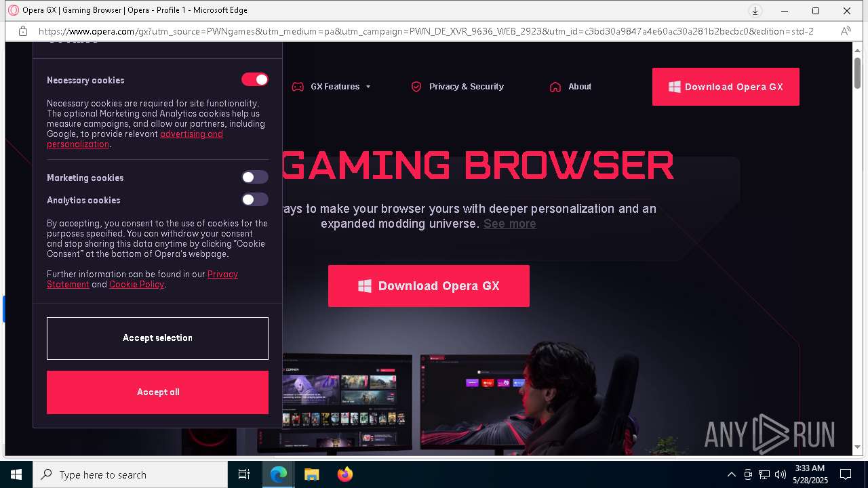The height and width of the screenshot is (488, 868).
Task: Open File Explorer from the taskbar
Action: (x=311, y=474)
